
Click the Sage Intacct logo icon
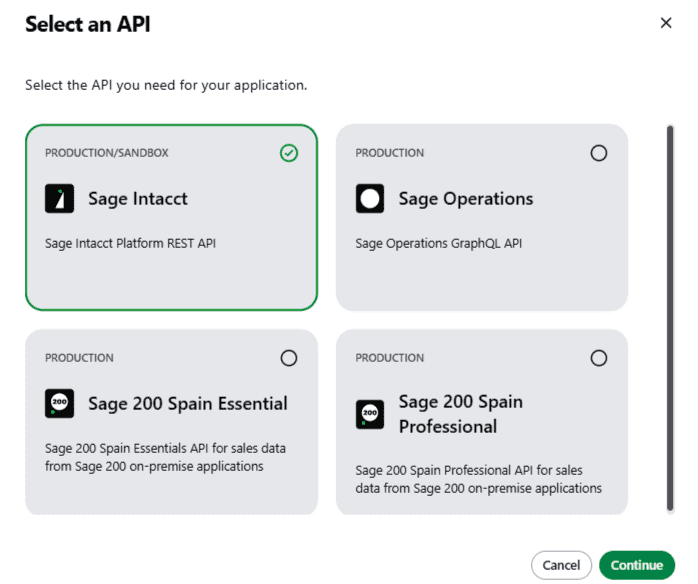click(60, 199)
